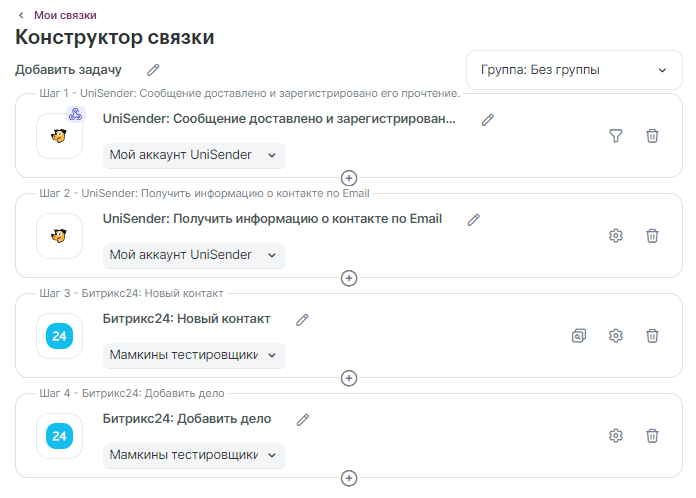Click the Конструктор связки heading
This screenshot has width=696, height=498.
(115, 37)
